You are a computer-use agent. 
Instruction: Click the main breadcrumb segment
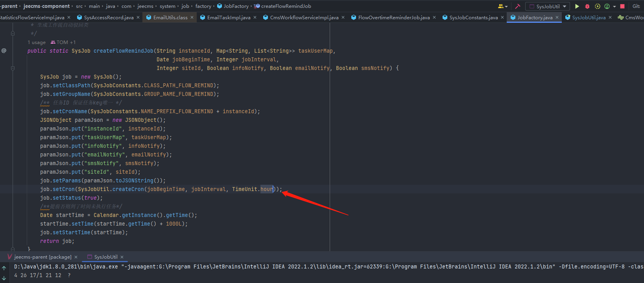94,6
